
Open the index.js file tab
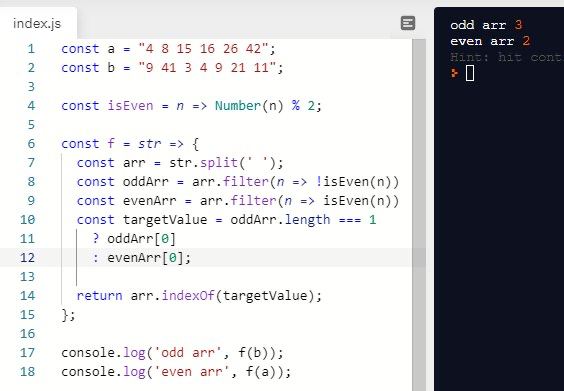[x=37, y=24]
